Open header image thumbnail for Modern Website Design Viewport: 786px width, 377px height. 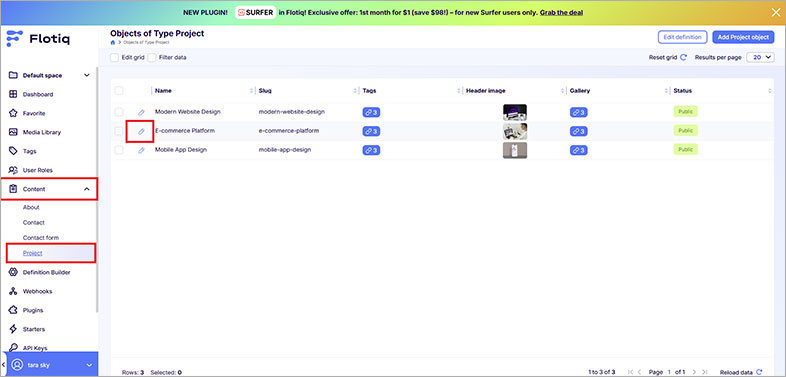(515, 112)
